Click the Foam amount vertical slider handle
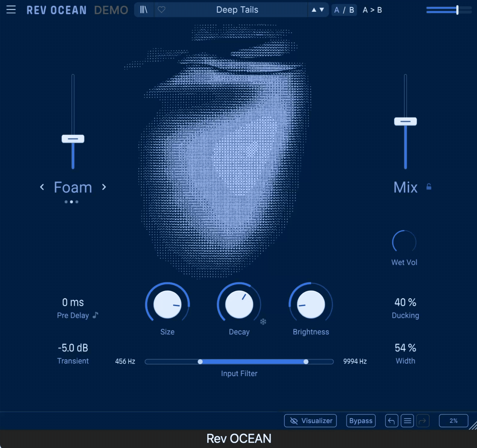Screen dimensions: 477x448 (x=73, y=139)
